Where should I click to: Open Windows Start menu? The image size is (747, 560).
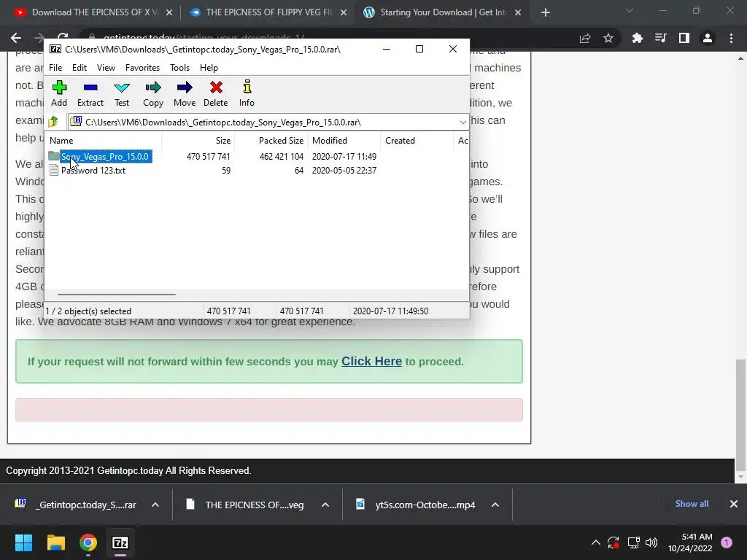coord(23,542)
